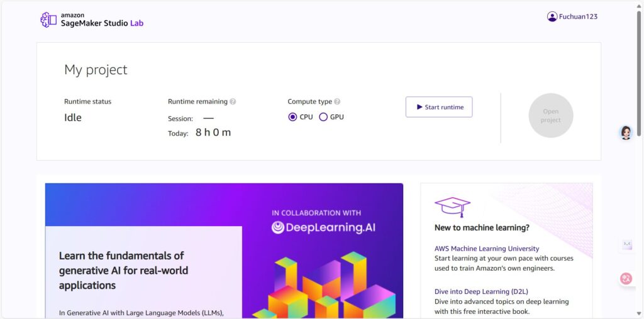
Task: Open the Fuchuan123 user profile icon
Action: 552,16
